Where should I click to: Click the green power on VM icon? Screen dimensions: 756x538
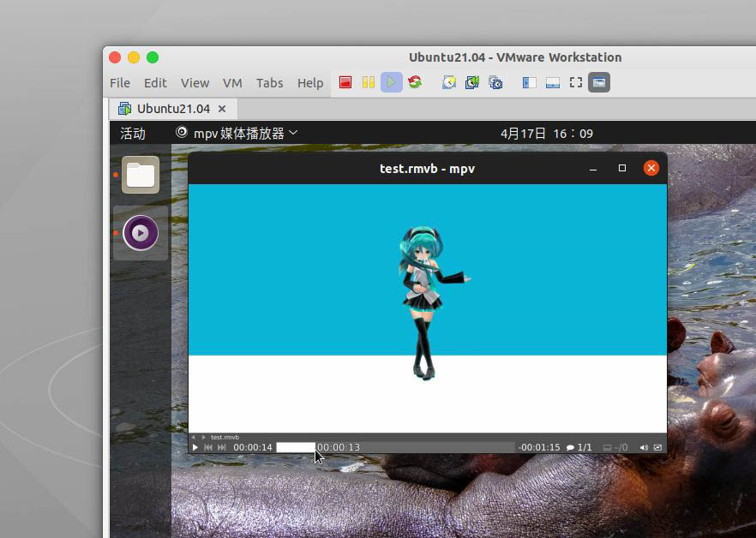click(392, 83)
